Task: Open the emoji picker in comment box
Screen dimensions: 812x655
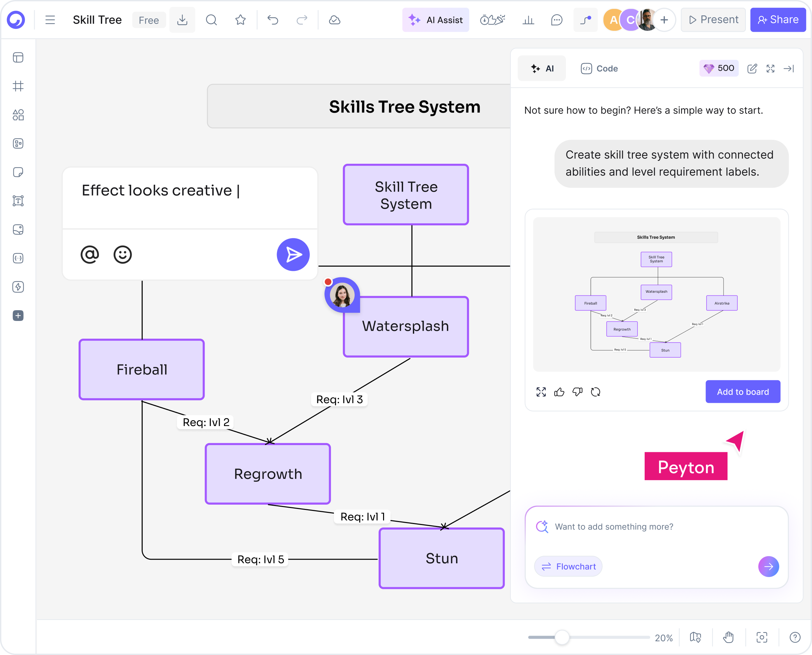Action: point(122,255)
